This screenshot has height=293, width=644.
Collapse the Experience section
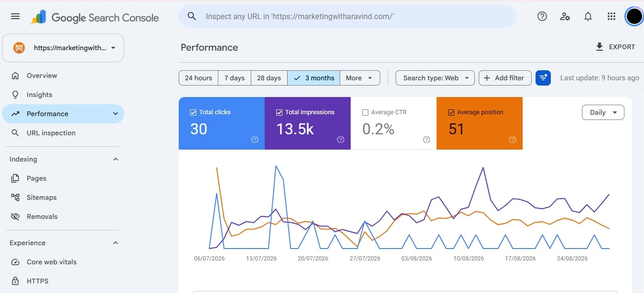(115, 243)
